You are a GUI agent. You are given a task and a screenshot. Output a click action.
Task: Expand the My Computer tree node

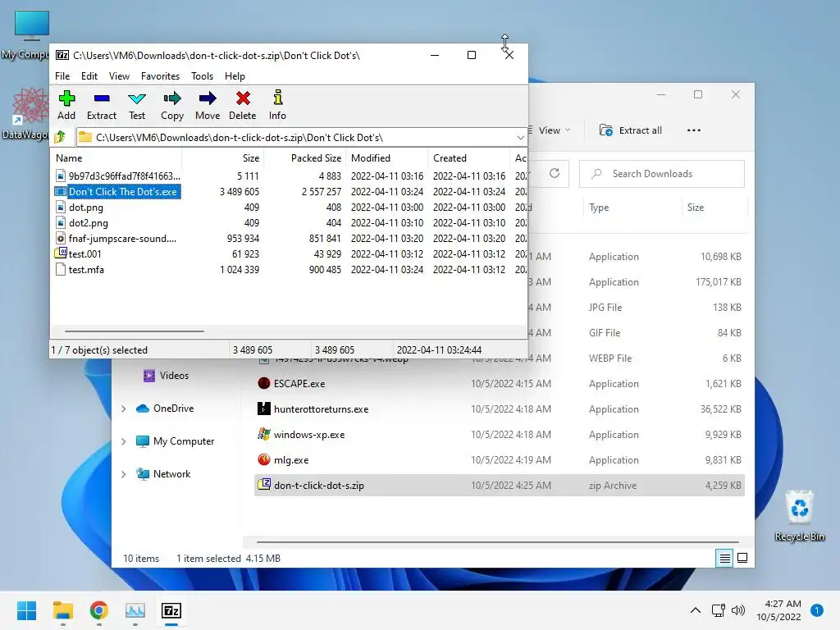pyautogui.click(x=124, y=441)
